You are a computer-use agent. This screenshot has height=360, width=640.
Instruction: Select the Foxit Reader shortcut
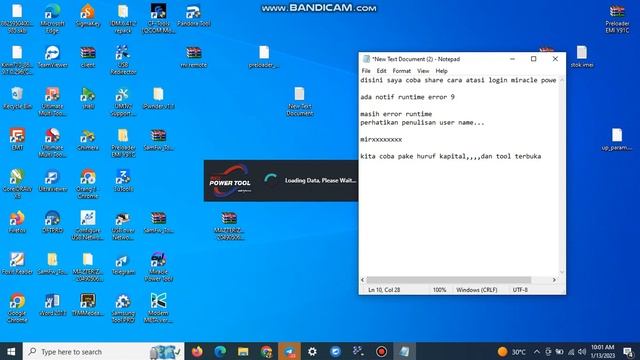[17, 263]
